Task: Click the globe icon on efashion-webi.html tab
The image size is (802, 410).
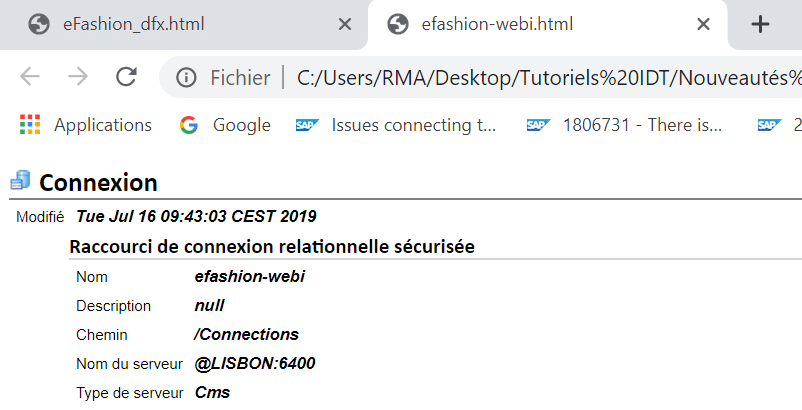Action: click(x=398, y=24)
